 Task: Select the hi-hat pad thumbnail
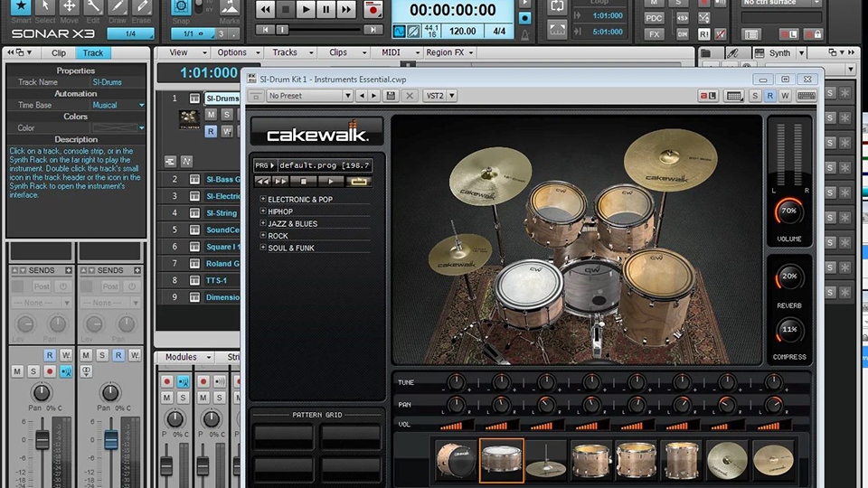tap(546, 460)
